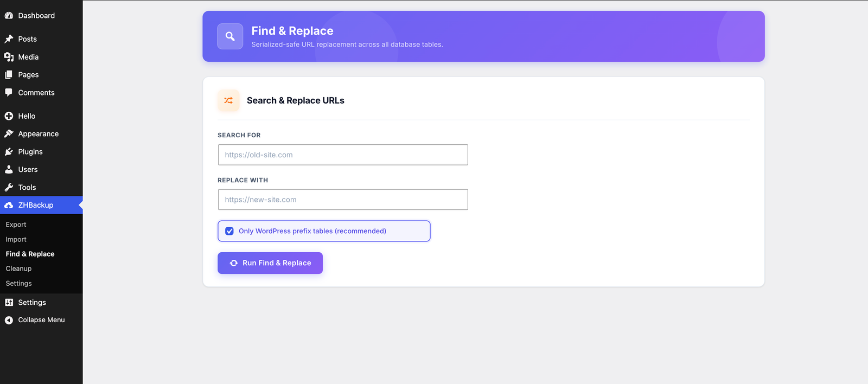Toggle Only WordPress prefix tables checkbox

coord(229,231)
